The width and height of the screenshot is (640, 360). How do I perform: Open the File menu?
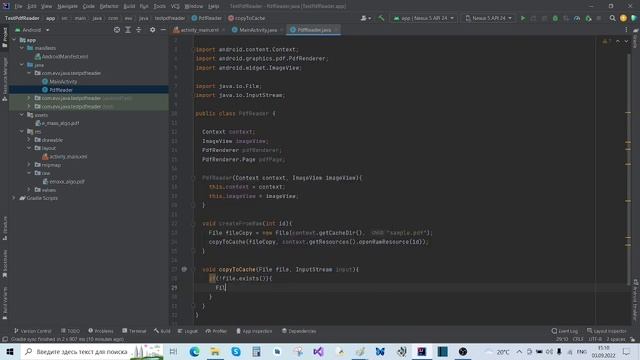[18, 6]
